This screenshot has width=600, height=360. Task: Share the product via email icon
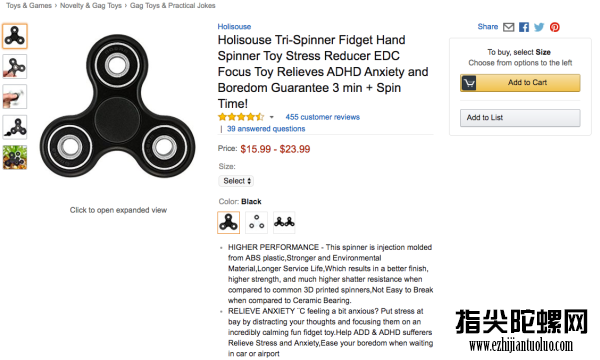click(508, 27)
